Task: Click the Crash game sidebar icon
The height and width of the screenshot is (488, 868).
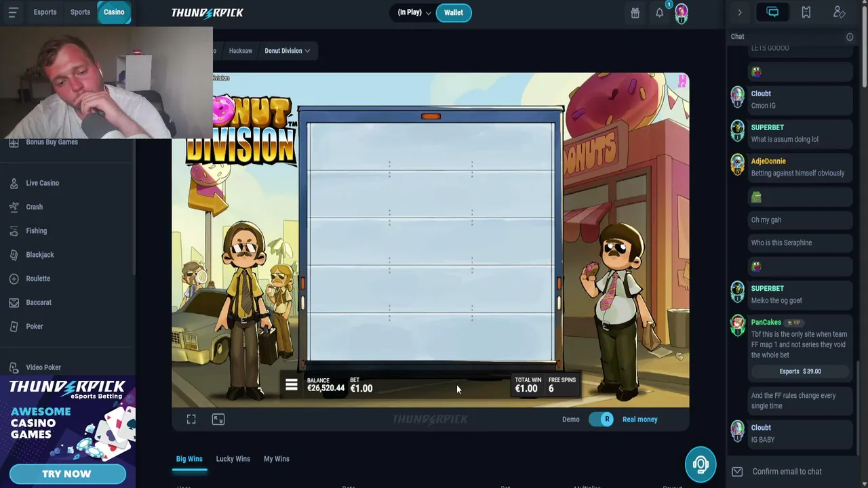Action: click(x=14, y=207)
